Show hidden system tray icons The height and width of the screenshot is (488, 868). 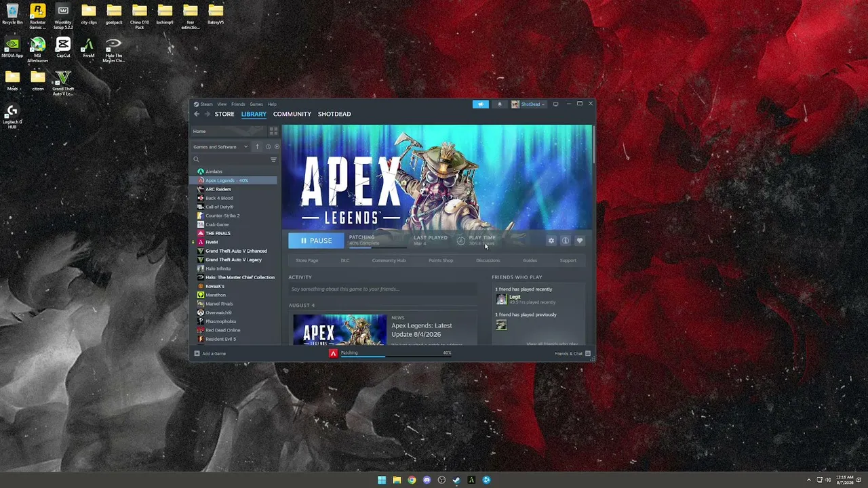tap(808, 480)
